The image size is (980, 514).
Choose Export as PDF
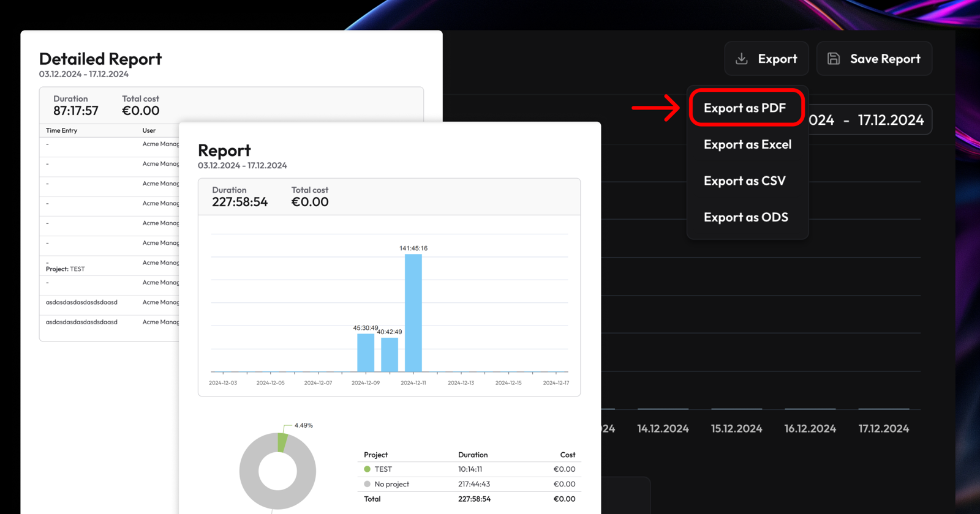coord(745,108)
